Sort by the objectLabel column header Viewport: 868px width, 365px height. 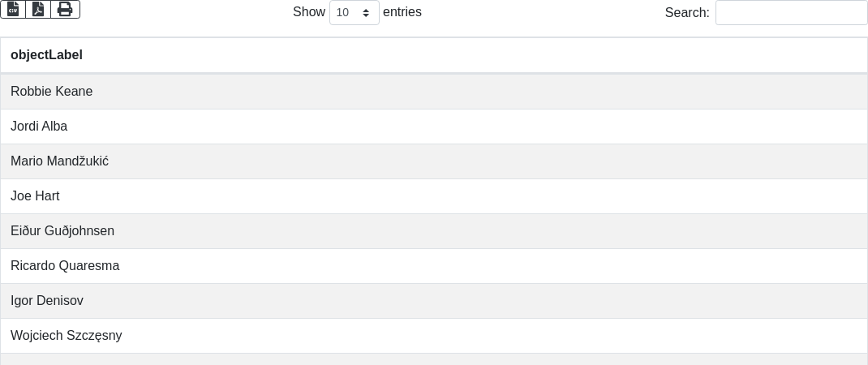pos(46,55)
